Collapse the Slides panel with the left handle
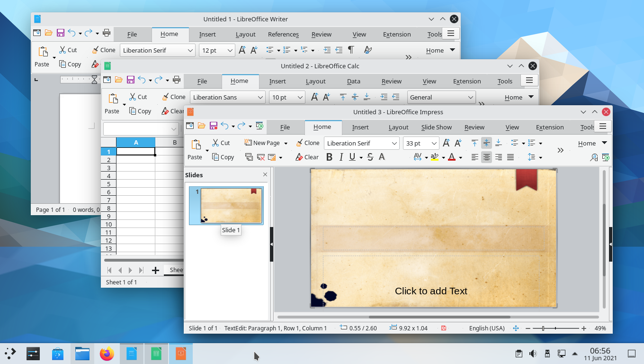The height and width of the screenshot is (364, 644). pyautogui.click(x=271, y=244)
